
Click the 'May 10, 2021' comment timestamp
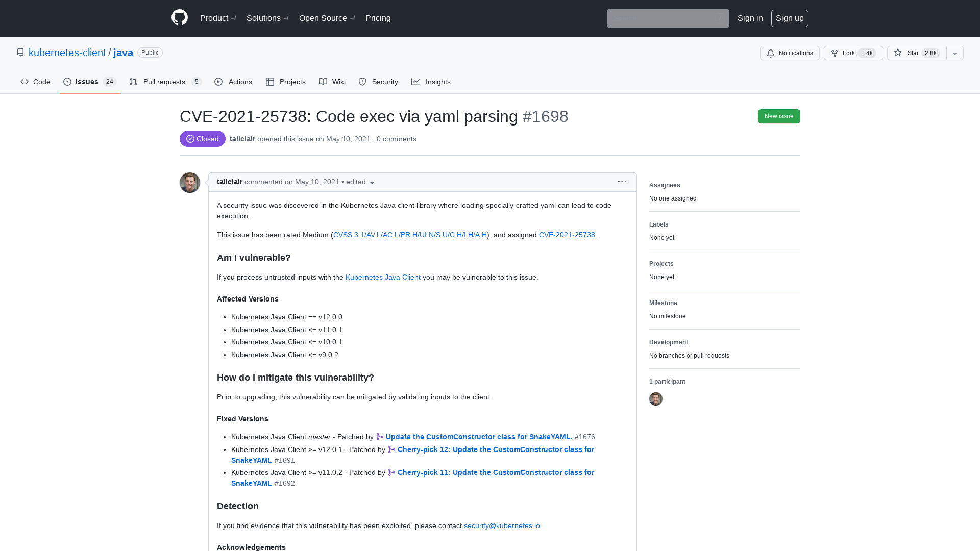click(x=317, y=182)
